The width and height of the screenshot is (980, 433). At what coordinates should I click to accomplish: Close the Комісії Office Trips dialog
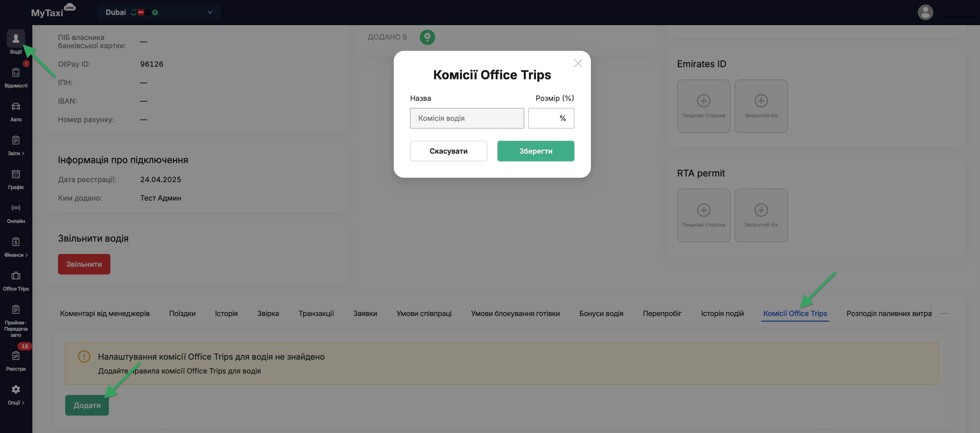coord(578,63)
